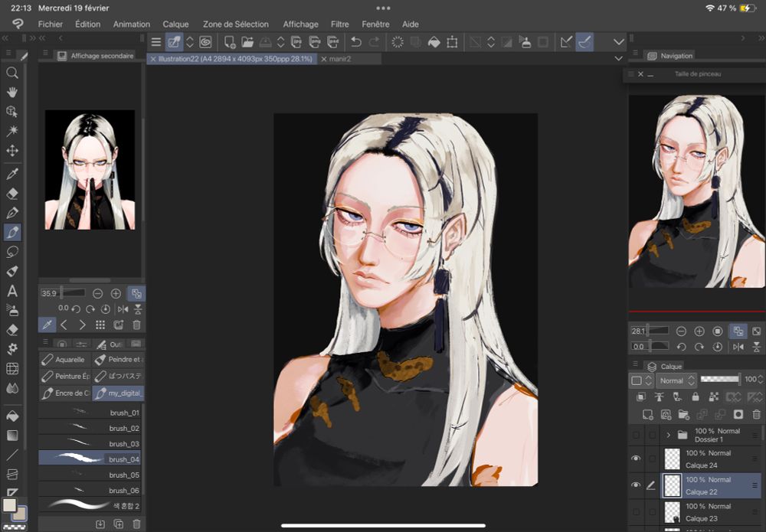Open dropdown arrows next to save icon
This screenshot has height=532, width=766.
pyautogui.click(x=281, y=42)
